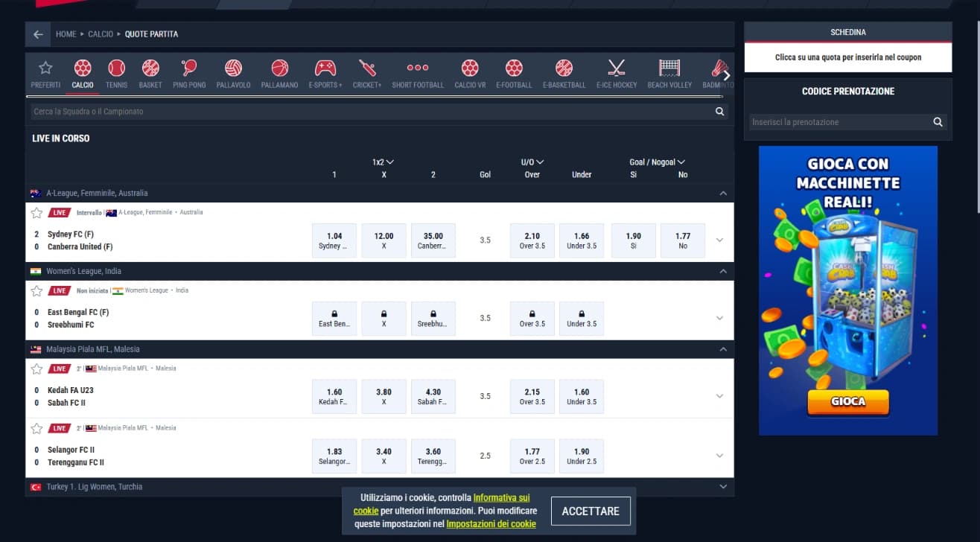This screenshot has height=542, width=980.
Task: Select the Pallamano sport icon
Action: pos(279,72)
